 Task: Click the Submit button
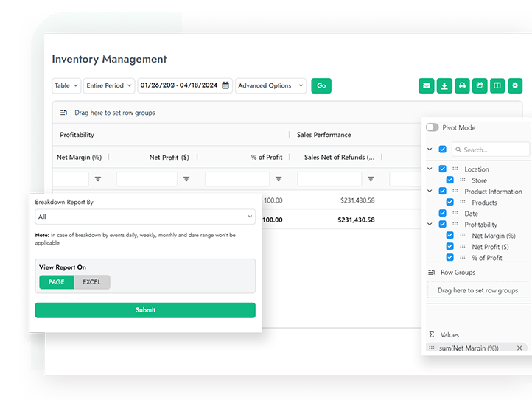(x=145, y=310)
